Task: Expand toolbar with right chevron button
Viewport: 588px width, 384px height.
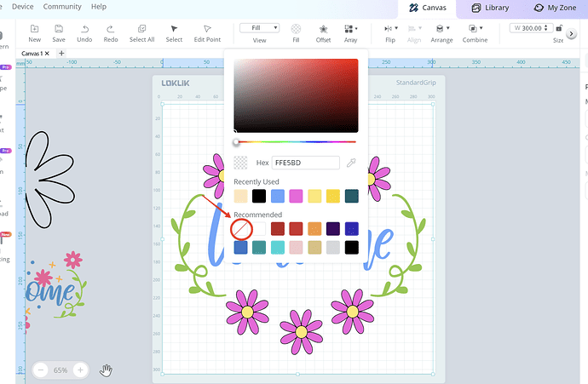Action: tap(571, 34)
